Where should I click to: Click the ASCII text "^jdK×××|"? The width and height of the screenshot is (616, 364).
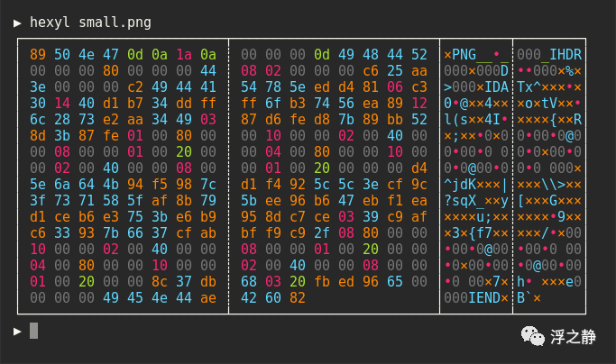click(476, 184)
